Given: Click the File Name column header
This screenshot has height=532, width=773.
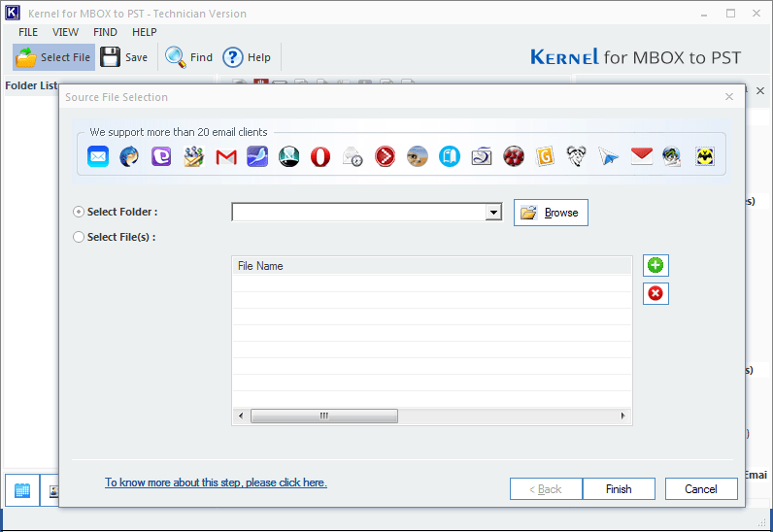Looking at the screenshot, I should point(432,266).
